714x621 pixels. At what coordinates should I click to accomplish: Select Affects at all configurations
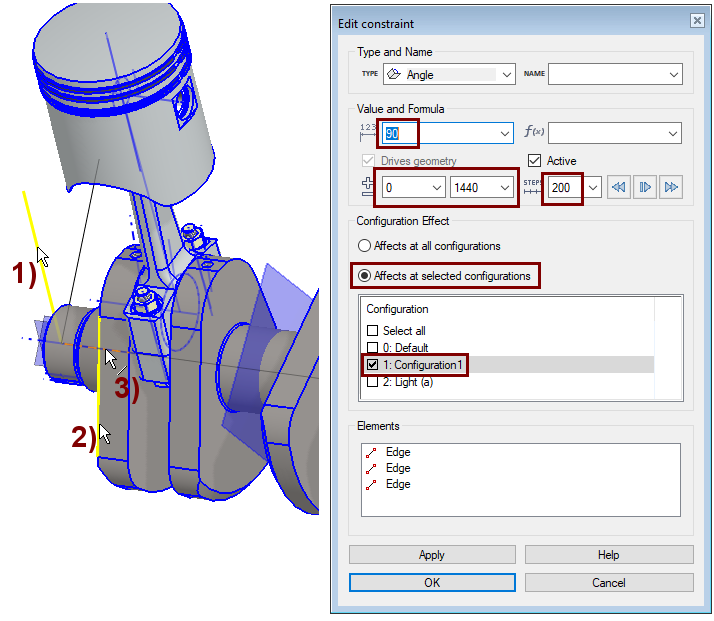pos(364,246)
